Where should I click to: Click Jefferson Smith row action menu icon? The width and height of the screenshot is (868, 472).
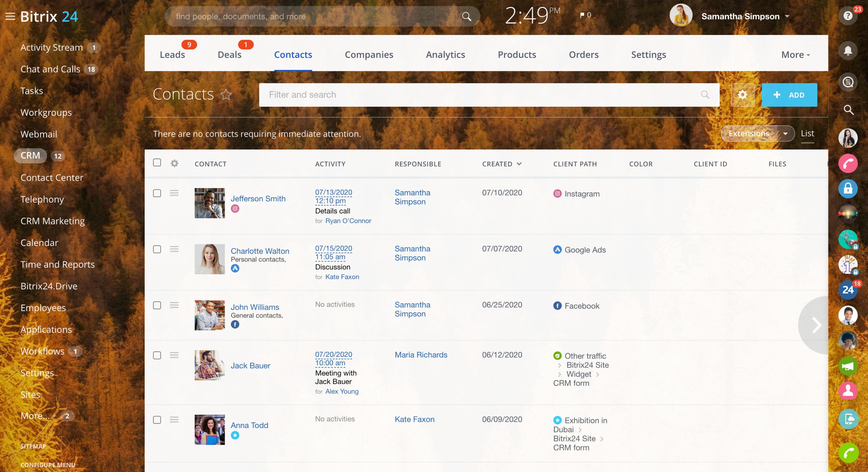coord(174,193)
